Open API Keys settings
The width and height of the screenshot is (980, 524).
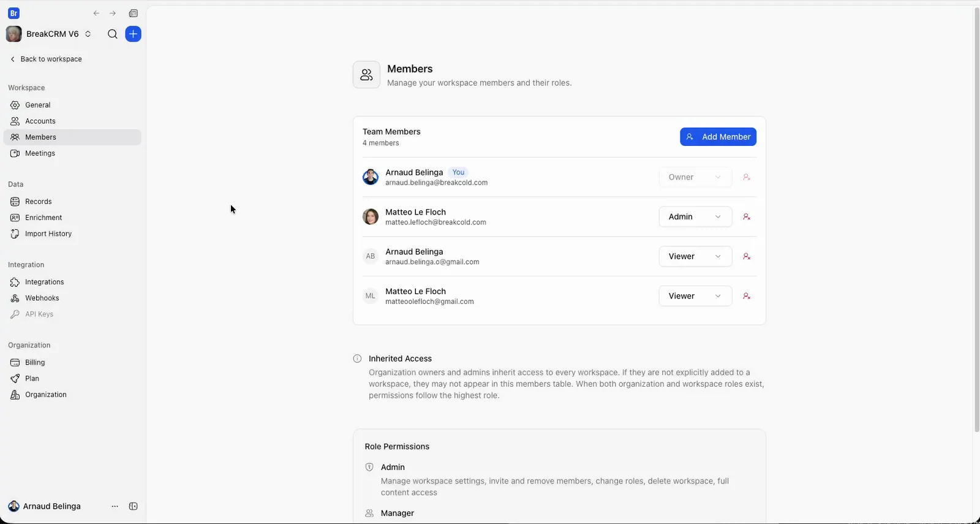[x=72, y=314]
